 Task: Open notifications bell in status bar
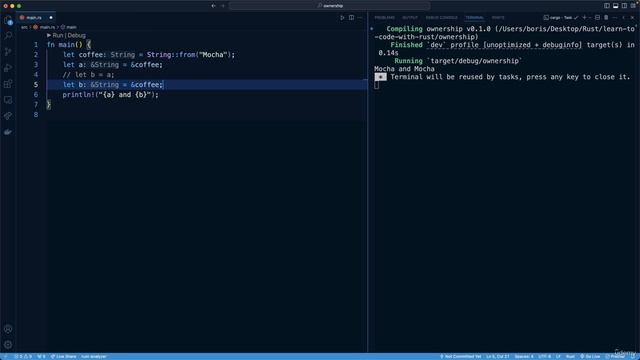(633, 356)
